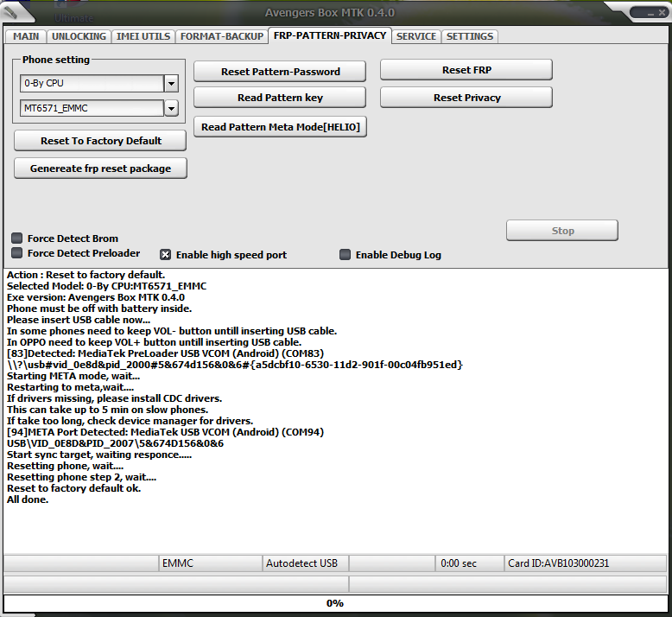Click the Stop button
The width and height of the screenshot is (672, 617).
tap(562, 231)
